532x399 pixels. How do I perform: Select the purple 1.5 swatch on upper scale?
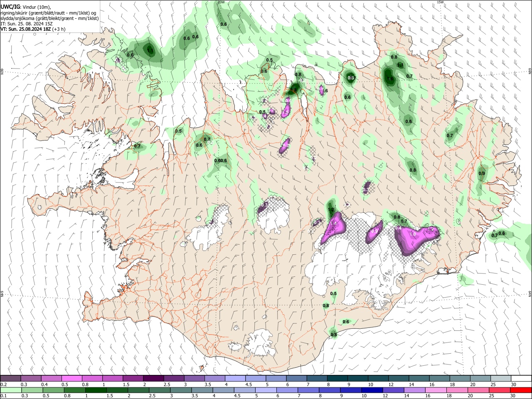[133, 378]
